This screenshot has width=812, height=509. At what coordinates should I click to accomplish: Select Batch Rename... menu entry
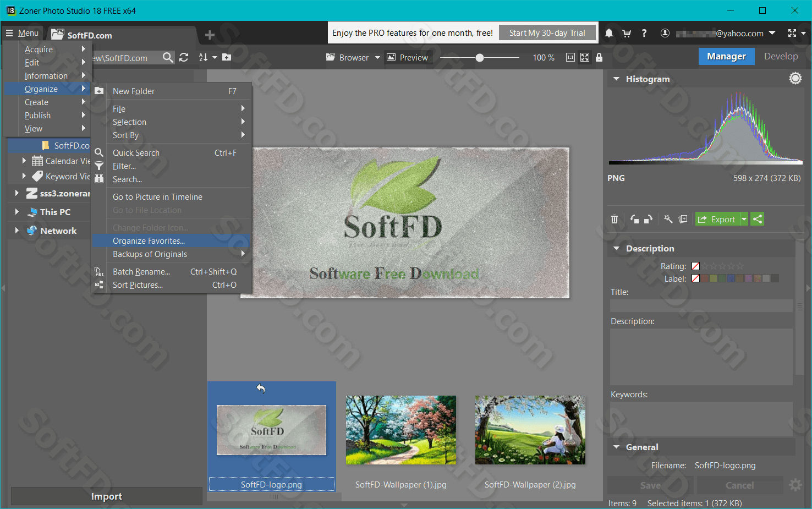171,271
